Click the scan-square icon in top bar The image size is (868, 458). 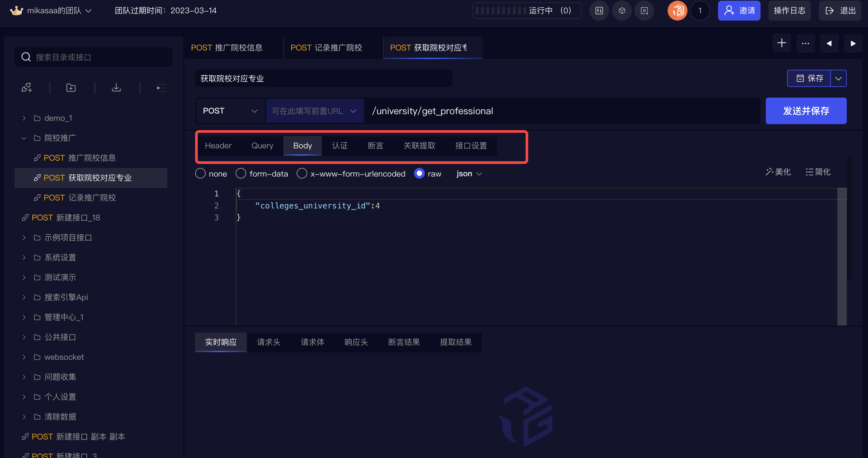644,11
